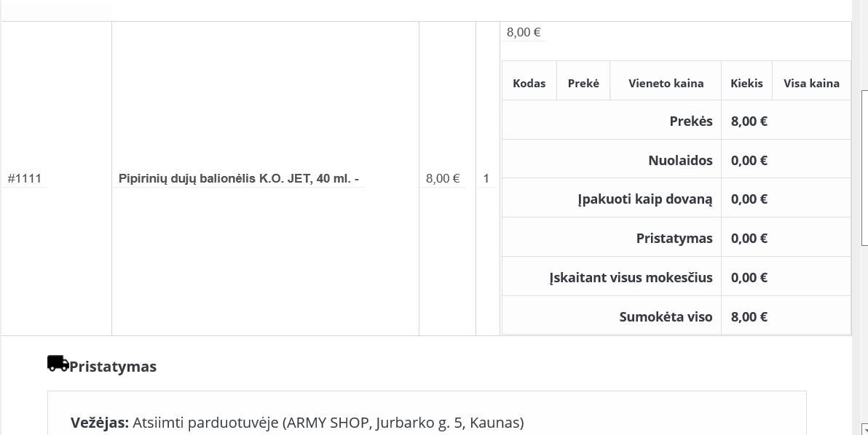Click the Nuolaidos row label

pyautogui.click(x=680, y=160)
